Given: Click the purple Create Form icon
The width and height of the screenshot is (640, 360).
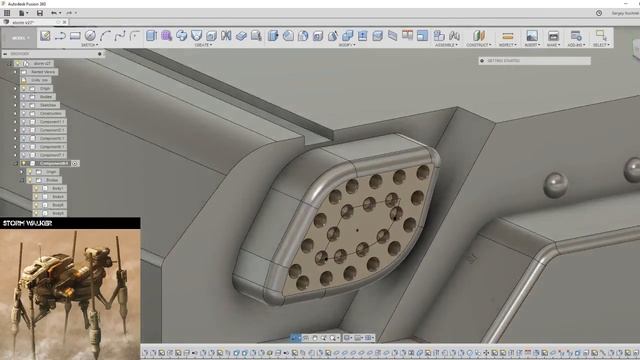Looking at the screenshot, I should (167, 36).
